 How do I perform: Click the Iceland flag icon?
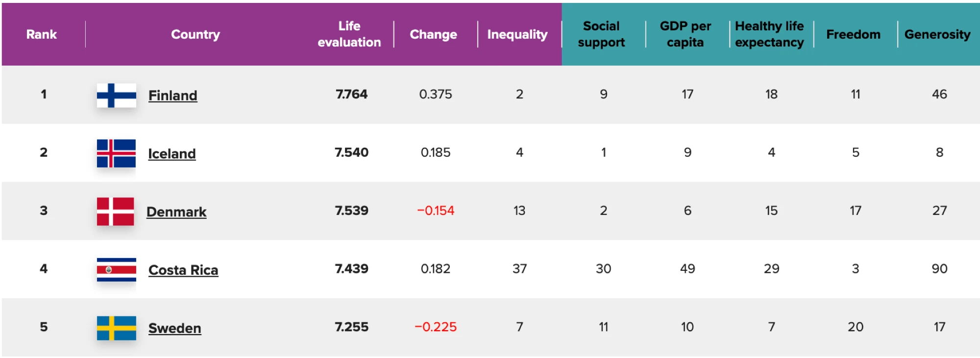click(x=116, y=153)
